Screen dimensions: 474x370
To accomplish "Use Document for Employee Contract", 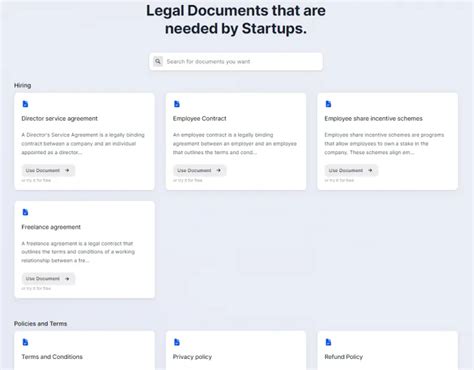I will [x=200, y=170].
